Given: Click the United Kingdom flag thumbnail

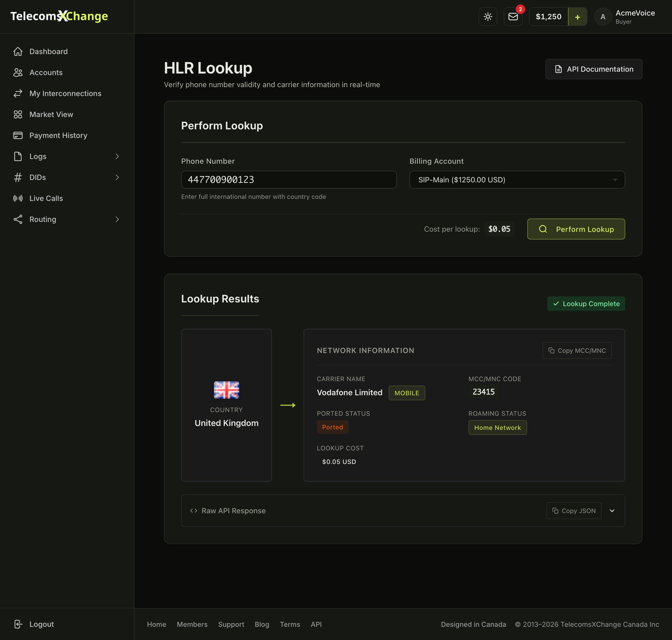Looking at the screenshot, I should (x=226, y=390).
